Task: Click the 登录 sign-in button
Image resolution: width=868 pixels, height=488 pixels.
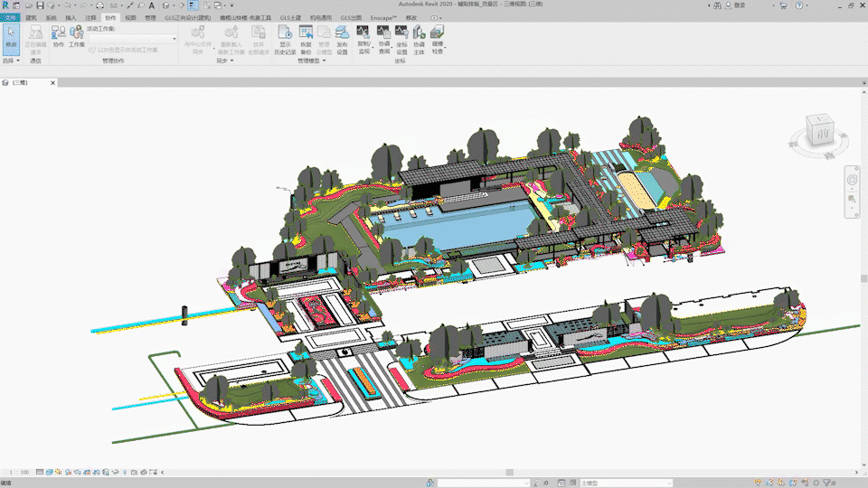Action: (739, 5)
